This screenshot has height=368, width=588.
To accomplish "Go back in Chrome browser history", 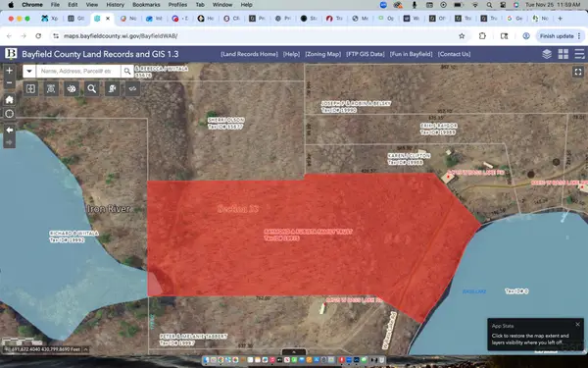I will coord(9,36).
